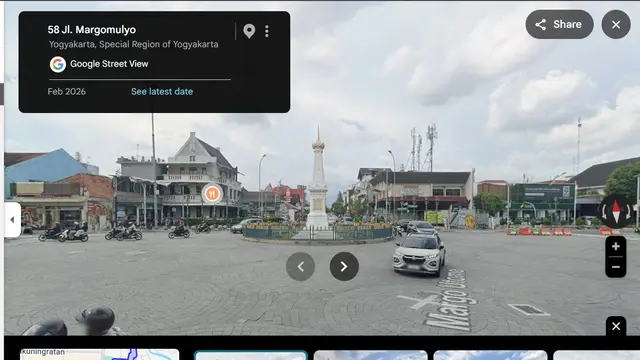This screenshot has width=640, height=360.
Task: Click the Feb 2026 capture date
Action: pyautogui.click(x=67, y=91)
